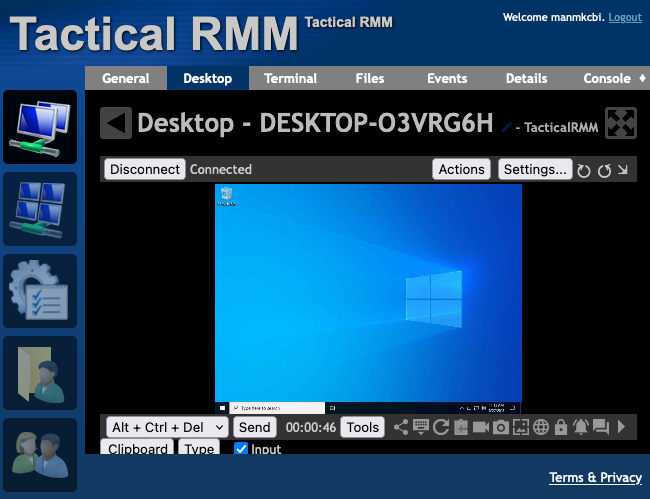Go back using the arrow beside Desktop title
650x499 pixels.
116,123
